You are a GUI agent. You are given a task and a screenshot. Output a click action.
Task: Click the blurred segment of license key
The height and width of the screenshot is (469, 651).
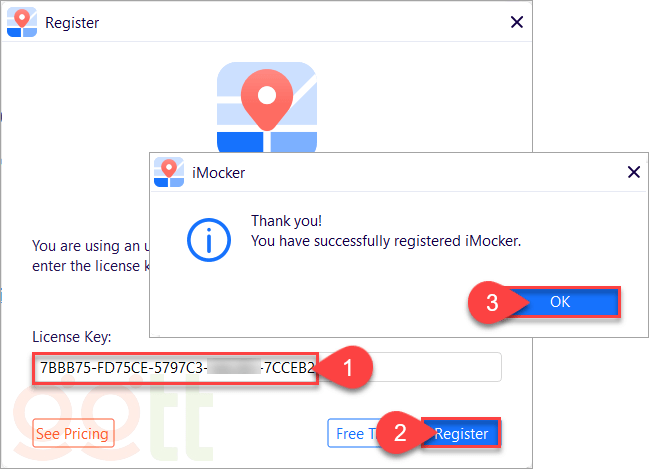tap(236, 368)
